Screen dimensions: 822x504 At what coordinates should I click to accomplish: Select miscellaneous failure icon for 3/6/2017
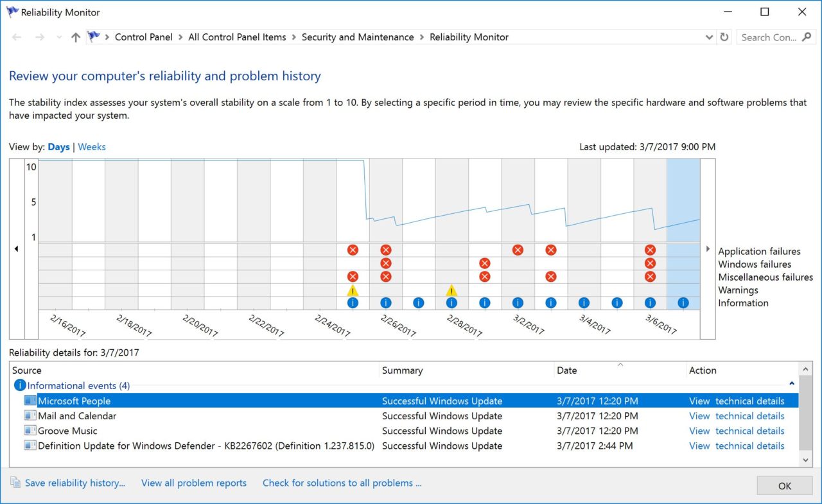pos(650,277)
